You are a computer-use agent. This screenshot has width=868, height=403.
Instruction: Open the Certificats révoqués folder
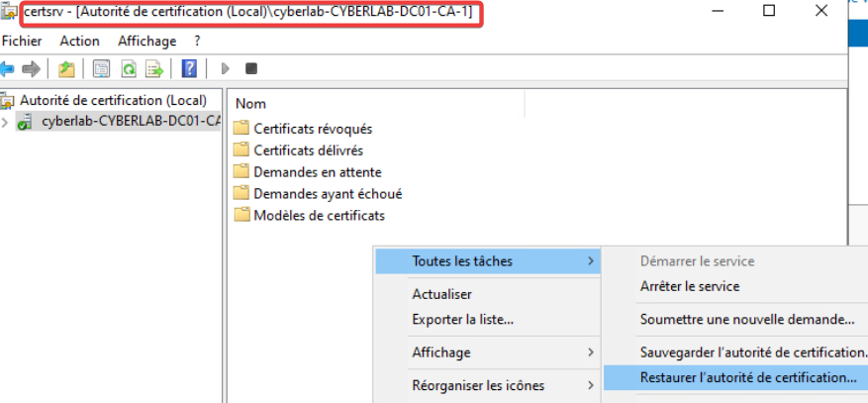312,128
